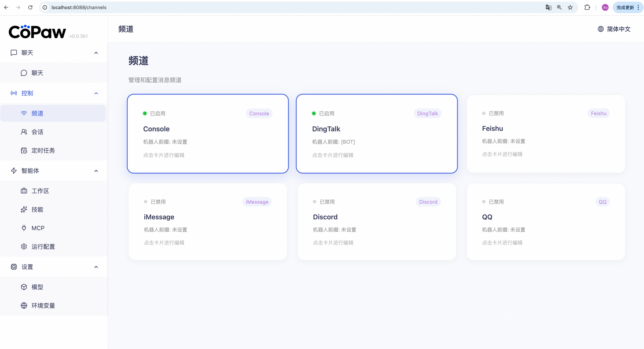This screenshot has width=644, height=349.
Task: Click the skills sparkle icon
Action: coord(24,209)
